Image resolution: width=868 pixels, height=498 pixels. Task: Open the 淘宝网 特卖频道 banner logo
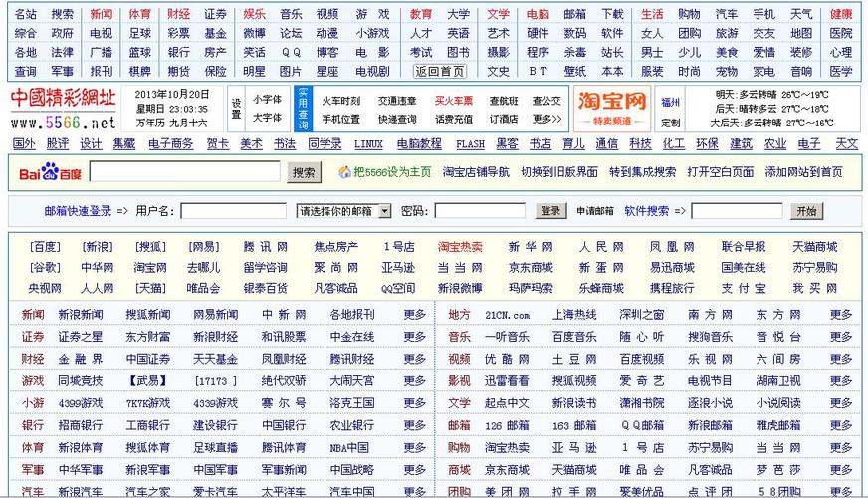pos(612,109)
